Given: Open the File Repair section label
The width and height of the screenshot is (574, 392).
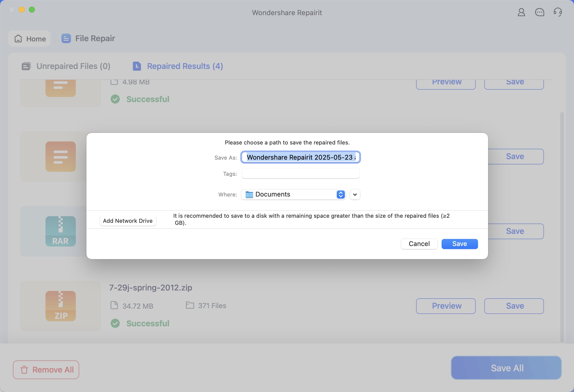Looking at the screenshot, I should 95,38.
